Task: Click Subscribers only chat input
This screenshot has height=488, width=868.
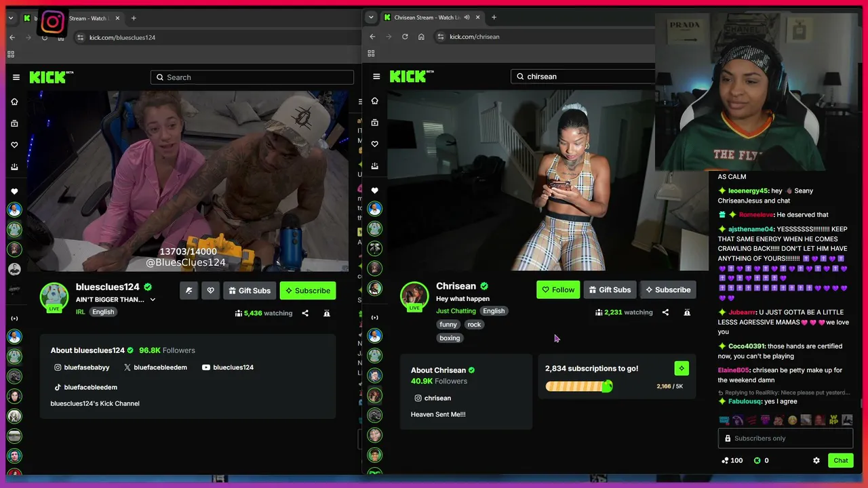Action: [785, 439]
